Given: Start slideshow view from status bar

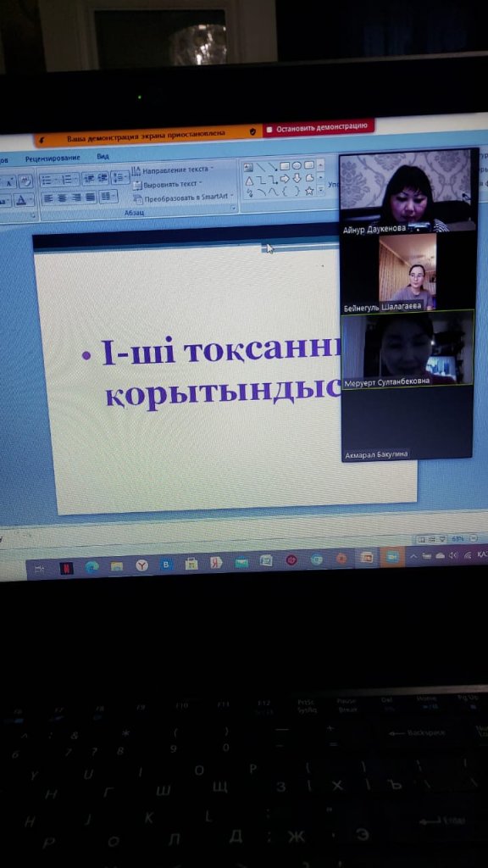Looking at the screenshot, I should [x=441, y=538].
